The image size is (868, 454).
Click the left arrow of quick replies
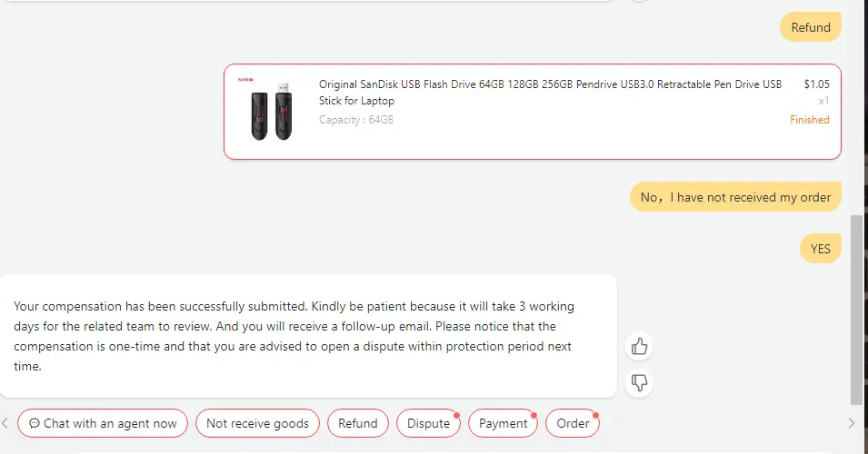[5, 423]
